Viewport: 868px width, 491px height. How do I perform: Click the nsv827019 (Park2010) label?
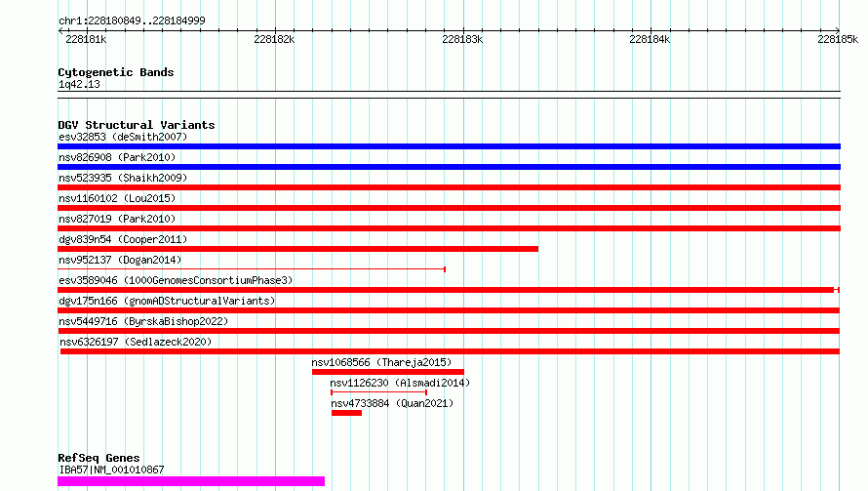pyautogui.click(x=117, y=219)
